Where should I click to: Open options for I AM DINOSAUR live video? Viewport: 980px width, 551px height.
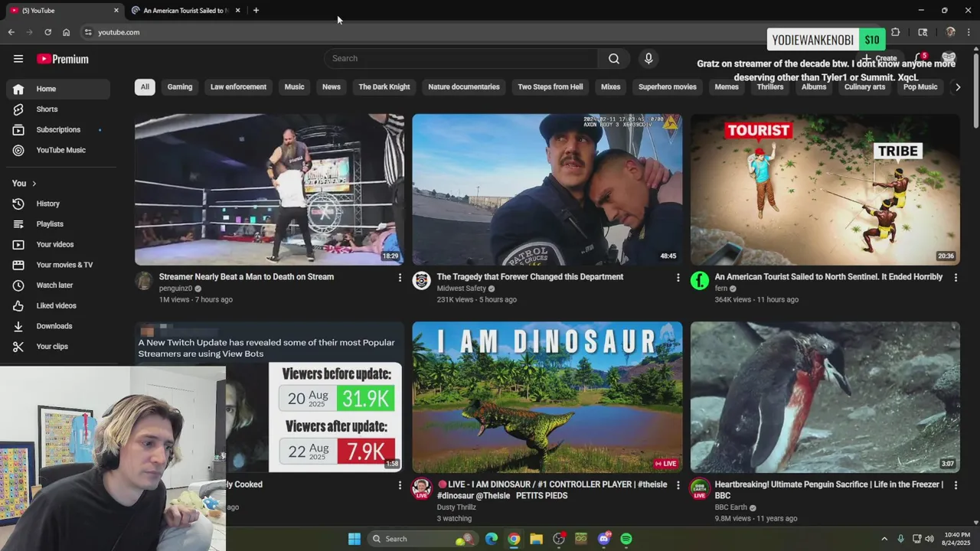pos(678,485)
